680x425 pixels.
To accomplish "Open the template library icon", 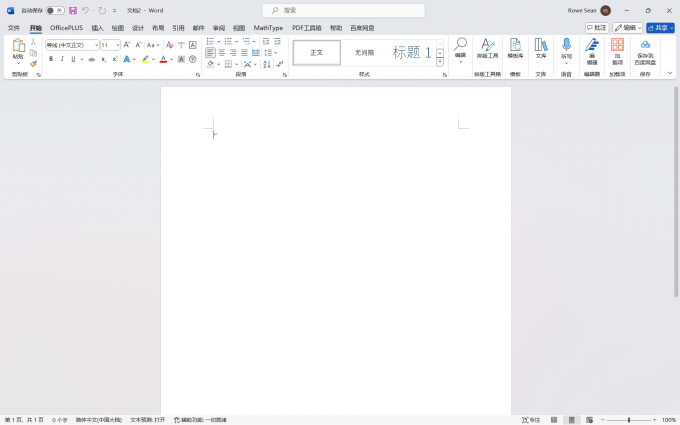I will (515, 49).
